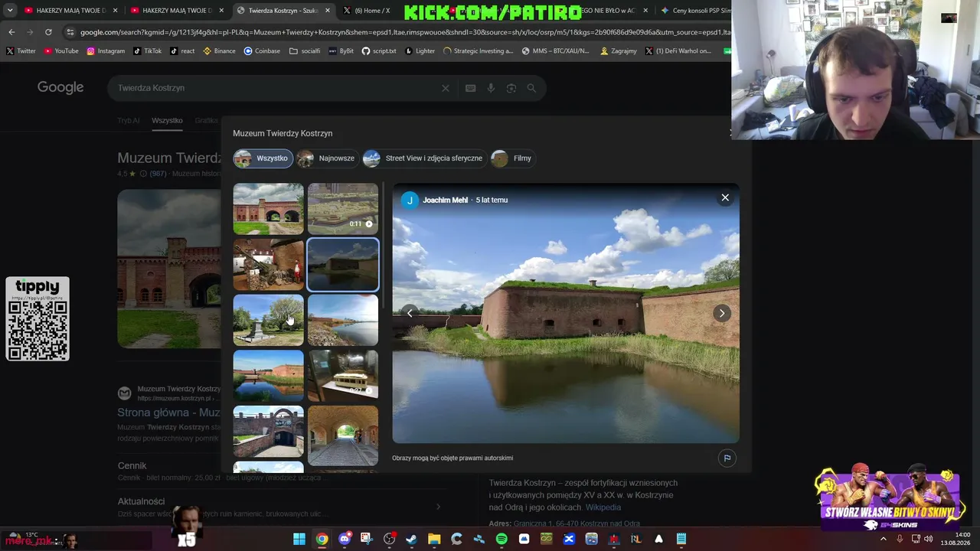Screen dimensions: 980x551
Task: Go to the previous photo with left arrow
Action: pyautogui.click(x=410, y=313)
